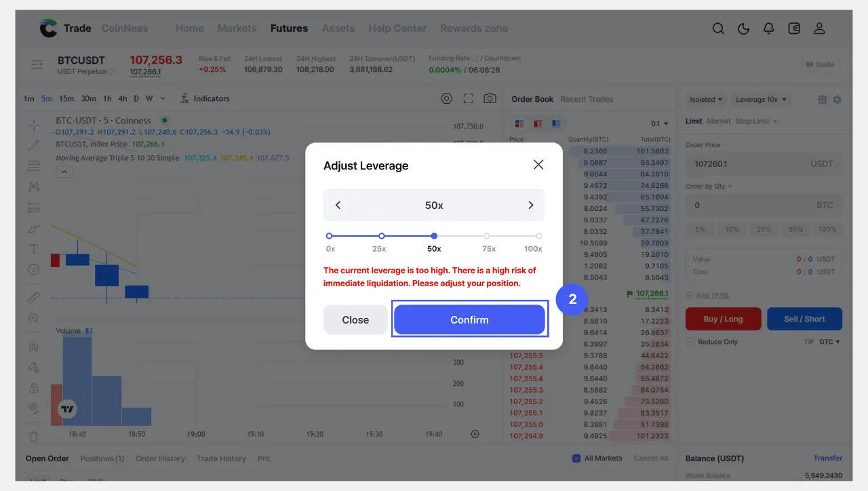Image resolution: width=868 pixels, height=491 pixels.
Task: Open the Isolated margin mode dropdown
Action: (x=706, y=100)
